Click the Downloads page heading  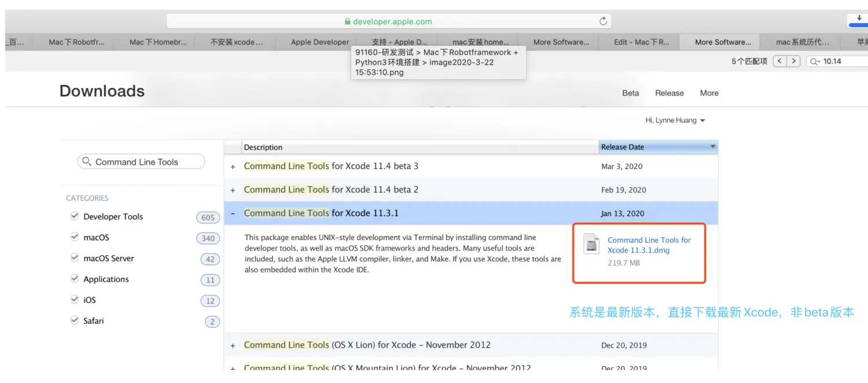(102, 91)
